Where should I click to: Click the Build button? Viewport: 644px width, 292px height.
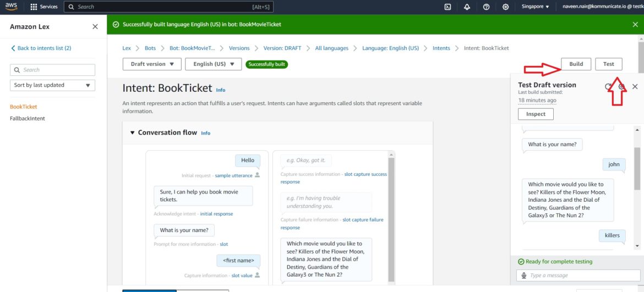[x=576, y=64]
